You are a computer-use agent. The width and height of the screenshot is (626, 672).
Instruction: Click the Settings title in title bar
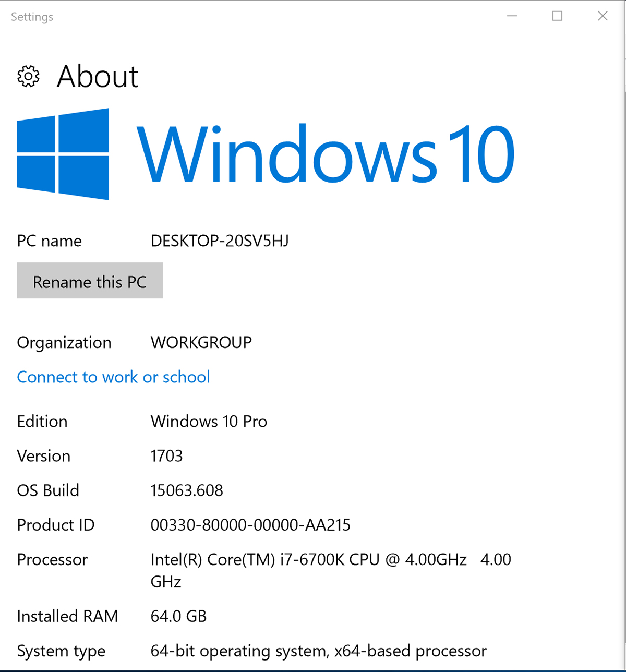coord(32,17)
